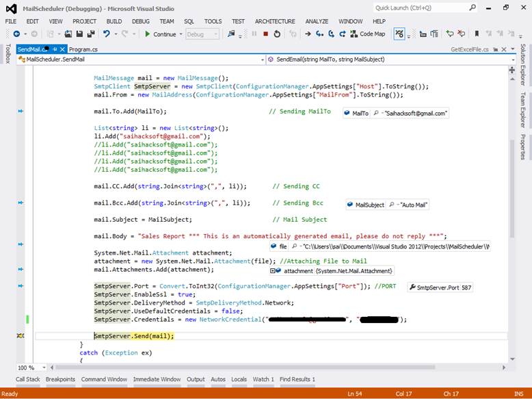Image resolution: width=532 pixels, height=399 pixels.
Task: Restart debugging using the circular arrow icon
Action: coord(277,34)
